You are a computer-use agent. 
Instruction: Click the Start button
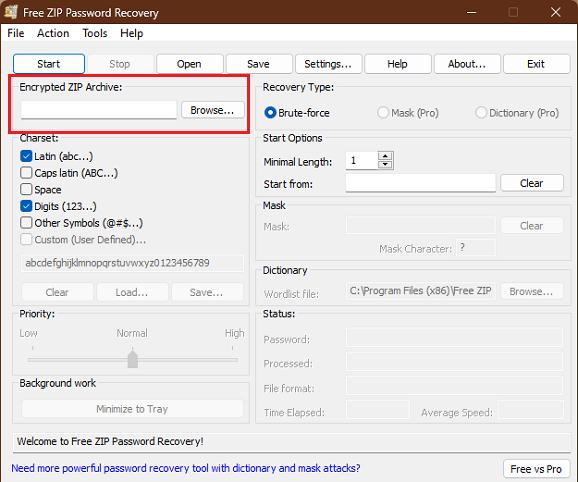(x=49, y=64)
